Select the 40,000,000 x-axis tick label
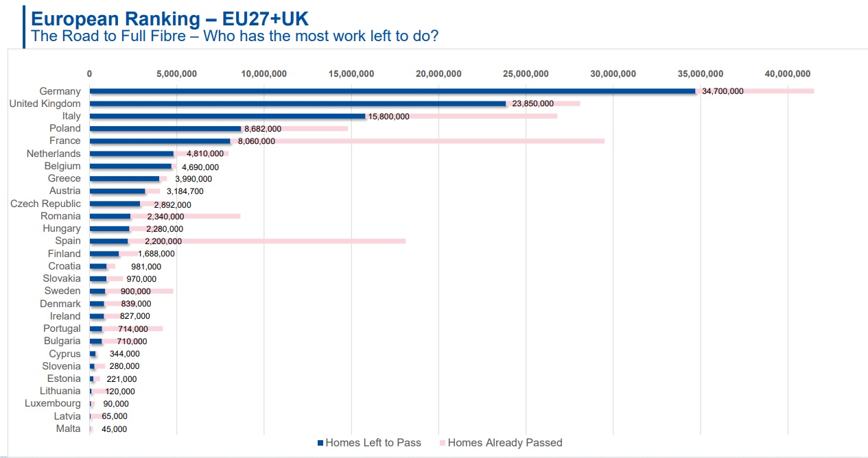The width and height of the screenshot is (868, 458). pyautogui.click(x=787, y=74)
